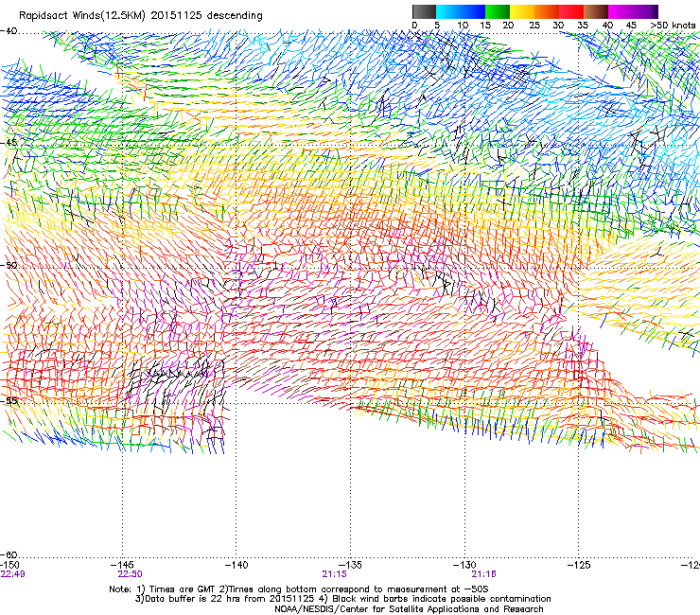Image resolution: width=700 pixels, height=615 pixels.
Task: Click the green 15-20 knots legend swatch
Action: 498,11
